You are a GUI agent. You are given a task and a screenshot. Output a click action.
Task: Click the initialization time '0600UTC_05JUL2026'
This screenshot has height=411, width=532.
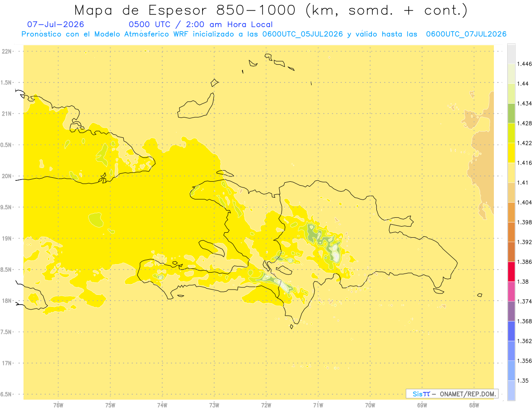click(x=302, y=34)
